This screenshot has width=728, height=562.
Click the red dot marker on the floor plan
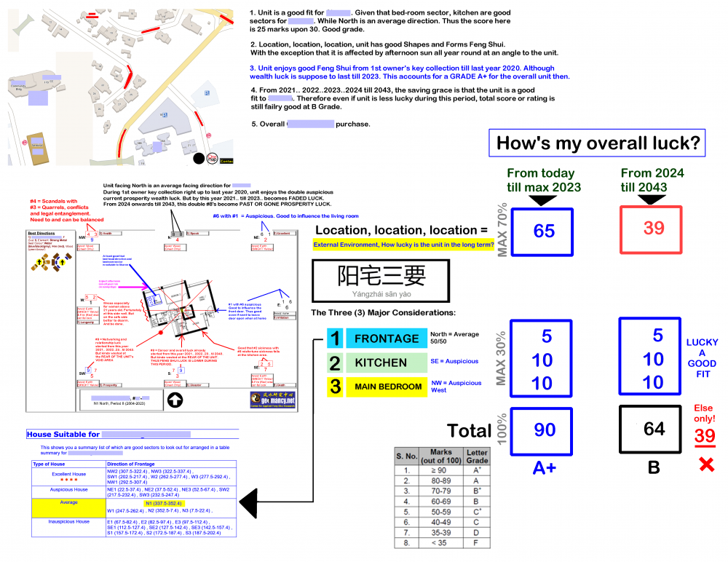tap(161, 333)
